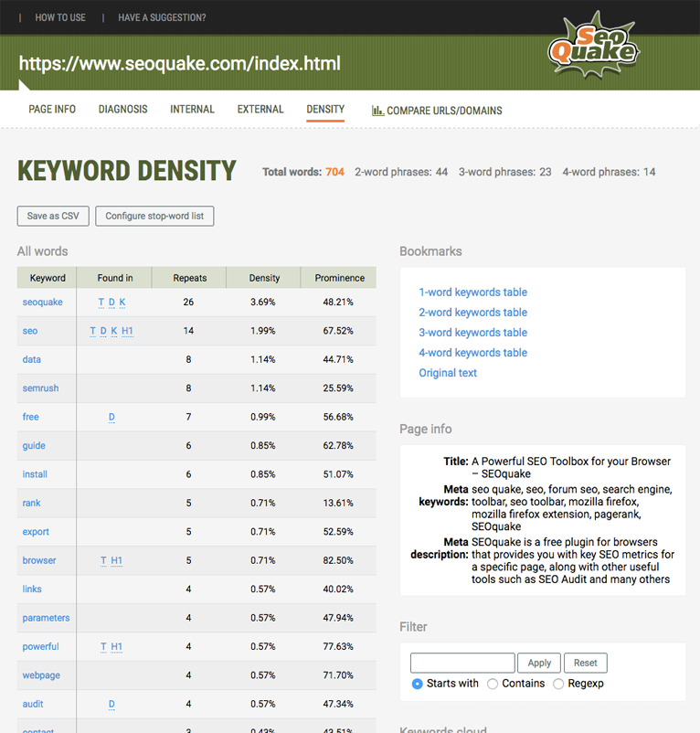The height and width of the screenshot is (733, 700).
Task: Reset the keyword filter
Action: click(586, 663)
